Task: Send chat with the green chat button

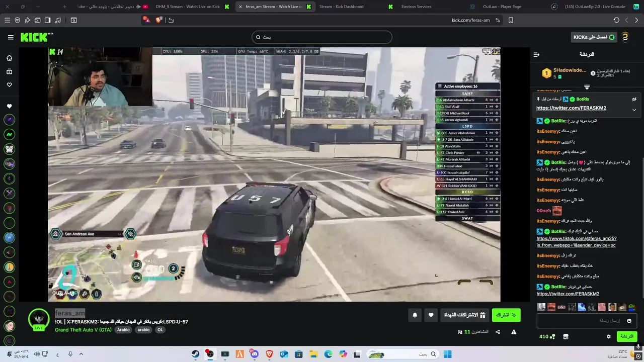Action: (627, 336)
